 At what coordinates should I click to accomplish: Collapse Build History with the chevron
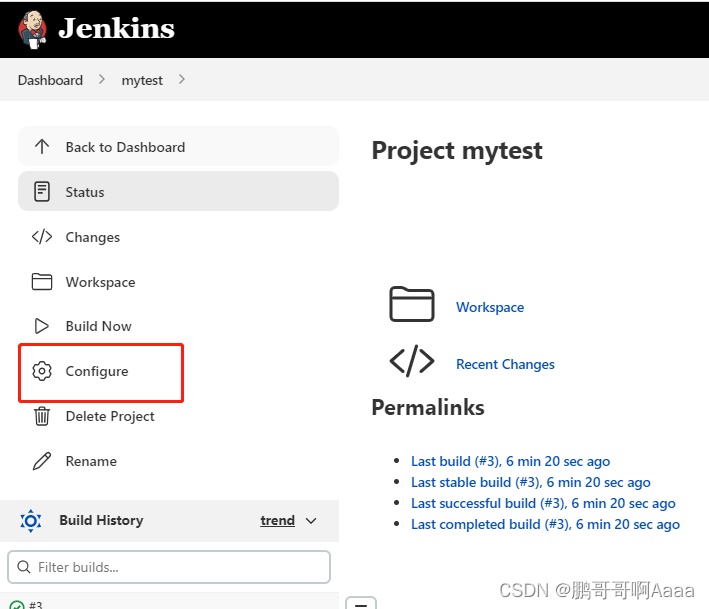pyautogui.click(x=311, y=521)
